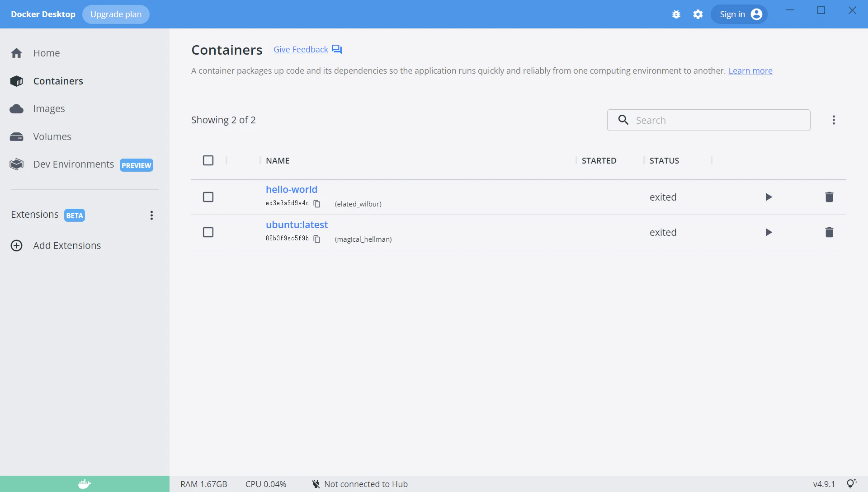Select all containers header checkbox
The height and width of the screenshot is (492, 868).
click(x=208, y=160)
